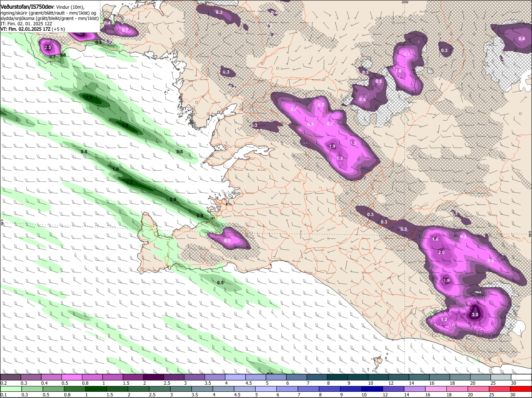Click the 2.0 snowfall value label
The width and height of the screenshot is (532, 398).
[x=441, y=253]
